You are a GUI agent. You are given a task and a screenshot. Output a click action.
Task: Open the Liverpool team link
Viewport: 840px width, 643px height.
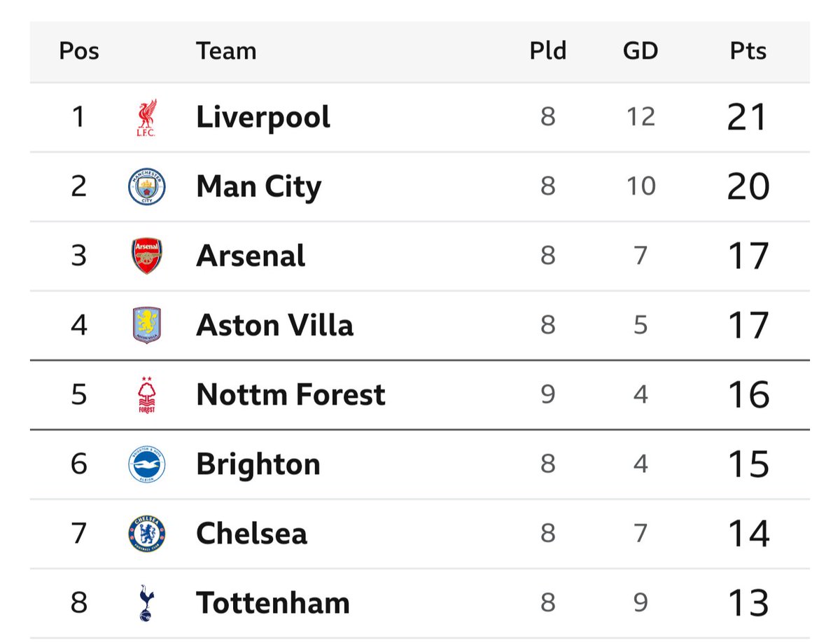(x=263, y=117)
